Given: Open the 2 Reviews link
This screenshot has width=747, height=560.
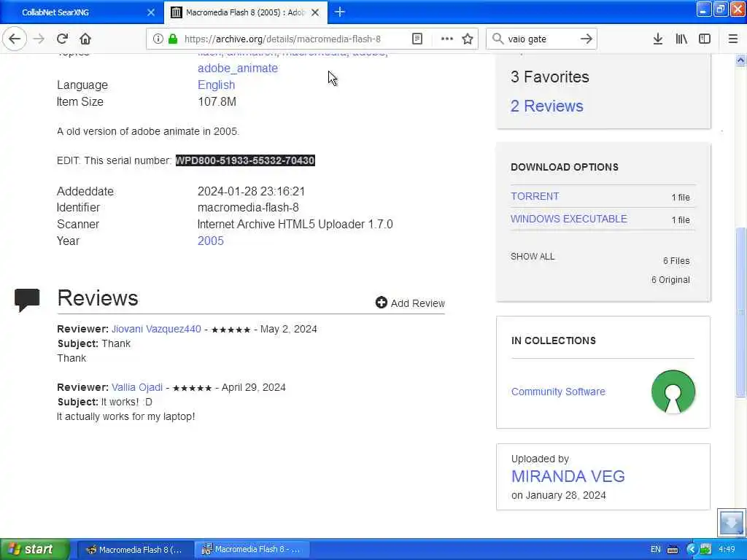Looking at the screenshot, I should 547,106.
